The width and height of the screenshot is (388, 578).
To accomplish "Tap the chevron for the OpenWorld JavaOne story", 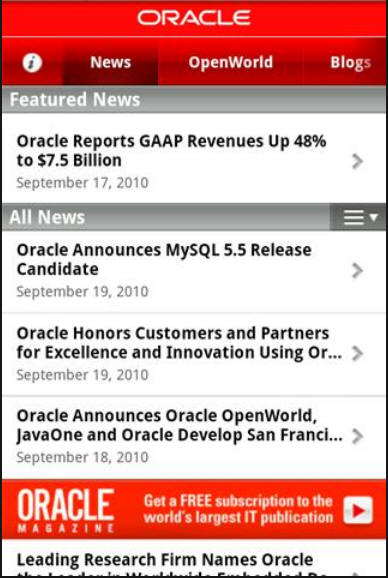I will 357,436.
